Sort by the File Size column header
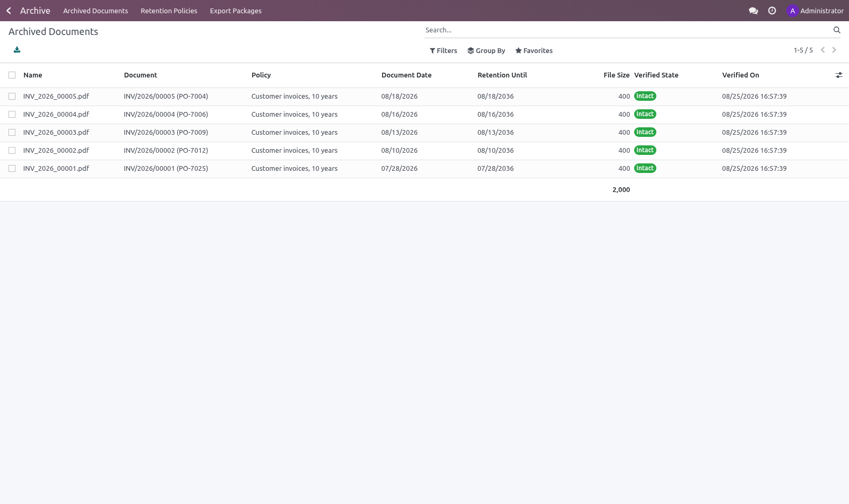This screenshot has width=849, height=504. 616,75
